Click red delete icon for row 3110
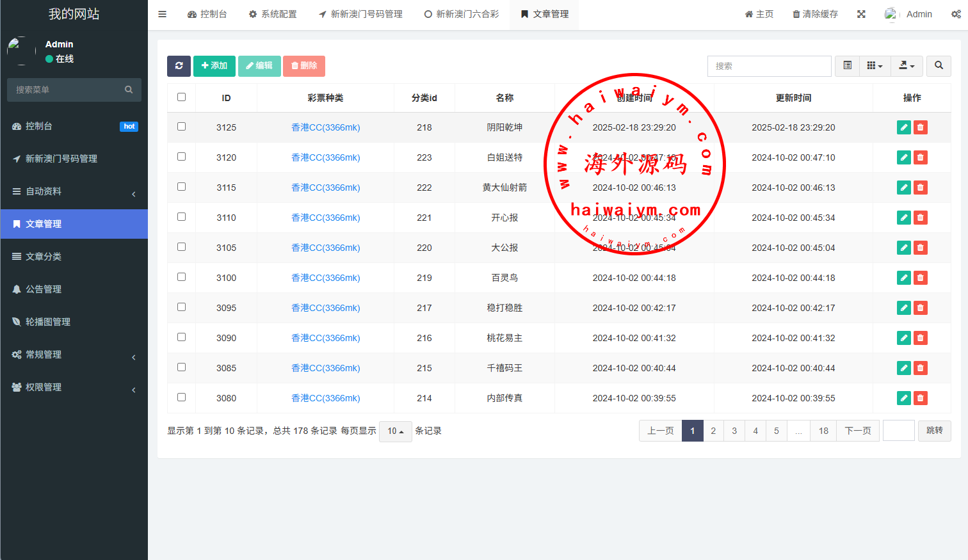968x560 pixels. [x=921, y=218]
